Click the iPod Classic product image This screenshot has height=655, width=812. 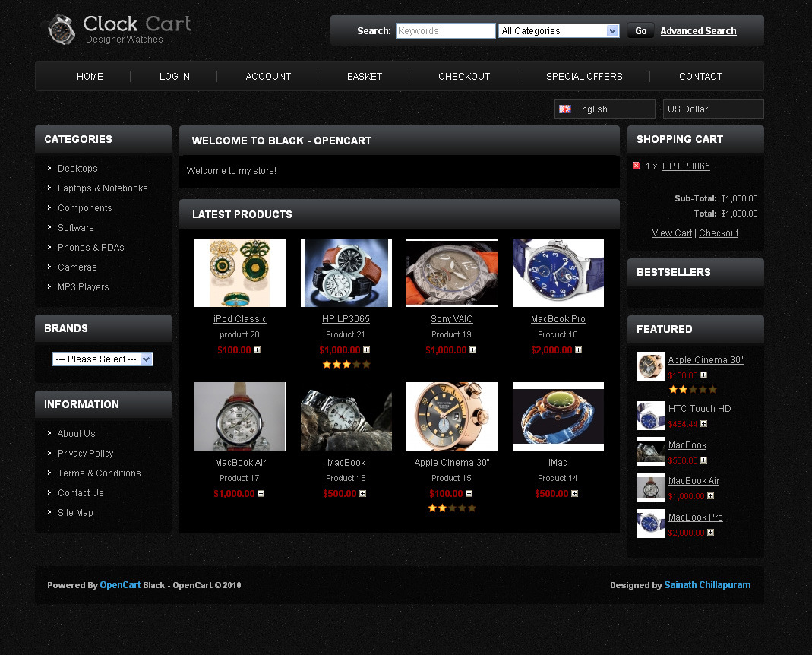[x=240, y=273]
